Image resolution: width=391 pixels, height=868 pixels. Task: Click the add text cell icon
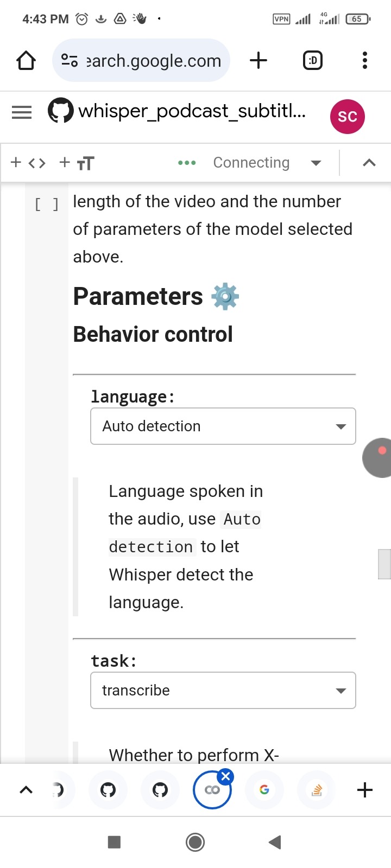click(77, 162)
